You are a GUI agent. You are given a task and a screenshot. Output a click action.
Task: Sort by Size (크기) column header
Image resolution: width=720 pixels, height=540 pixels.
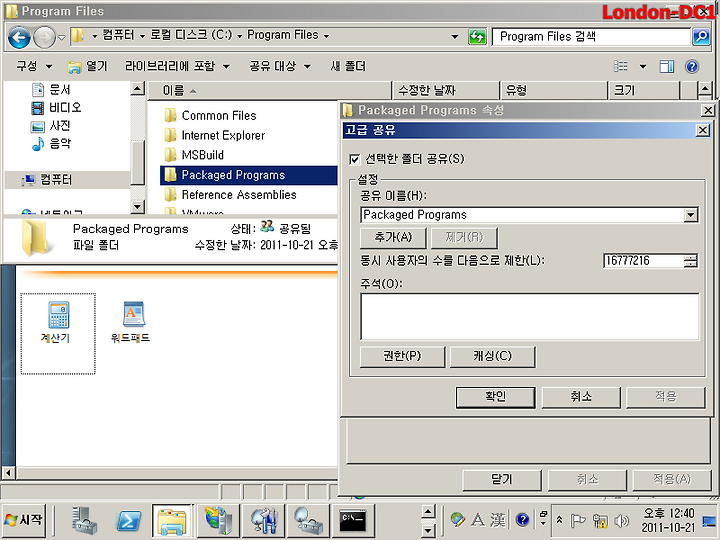click(644, 90)
